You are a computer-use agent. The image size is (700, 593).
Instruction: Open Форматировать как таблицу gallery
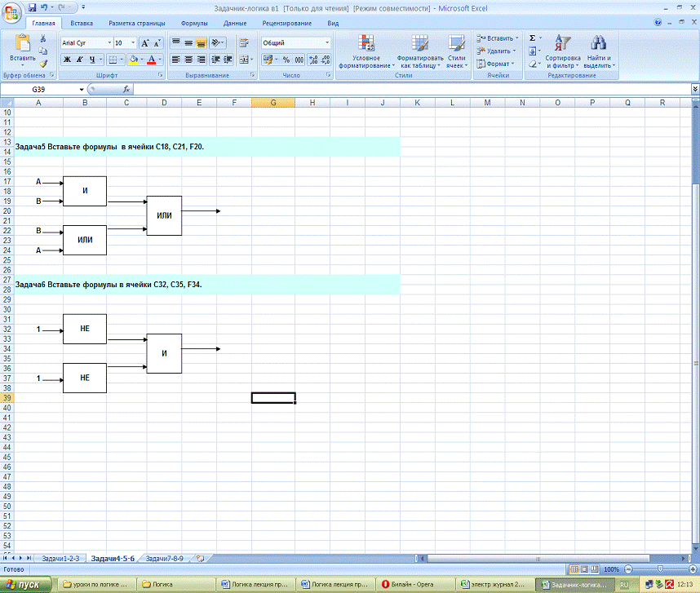click(419, 51)
